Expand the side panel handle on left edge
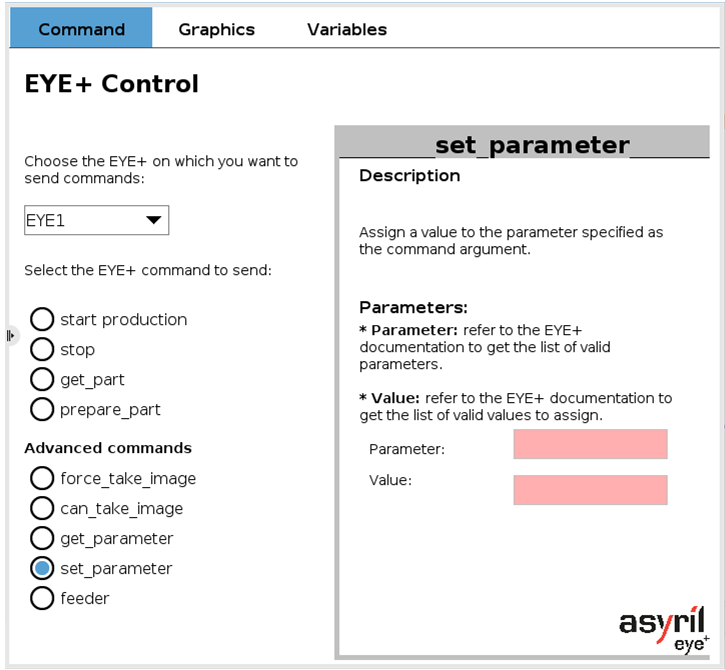 point(11,336)
